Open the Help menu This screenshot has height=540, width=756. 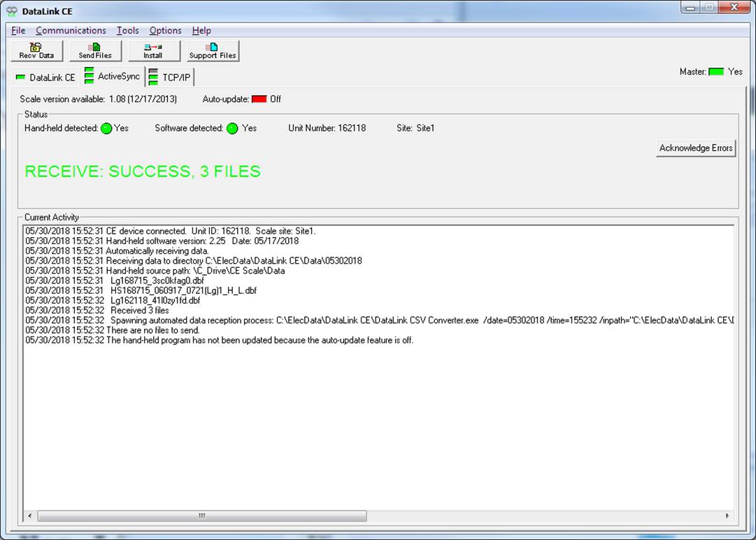pos(201,30)
